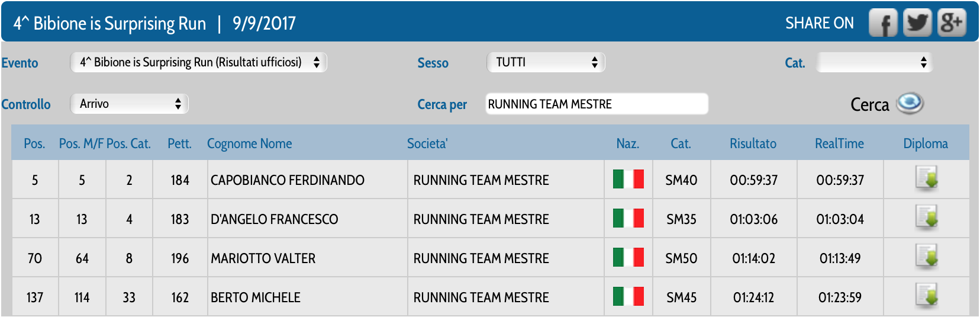This screenshot has width=980, height=320.
Task: Click the Cerca search eye icon
Action: pyautogui.click(x=910, y=104)
